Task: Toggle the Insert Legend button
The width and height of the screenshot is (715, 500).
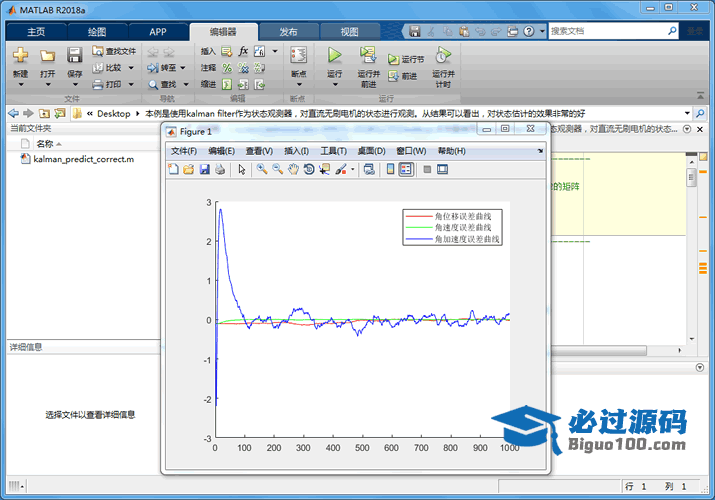Action: click(406, 169)
